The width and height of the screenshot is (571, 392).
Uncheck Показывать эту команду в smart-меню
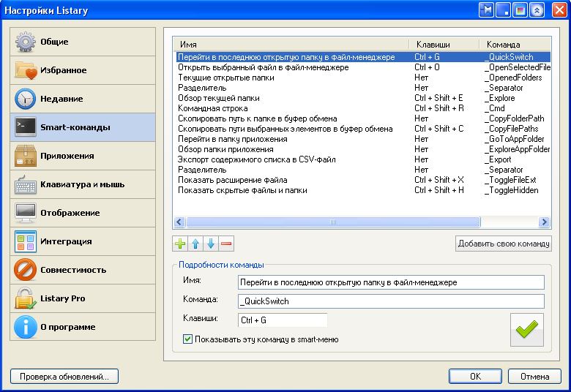pyautogui.click(x=187, y=339)
